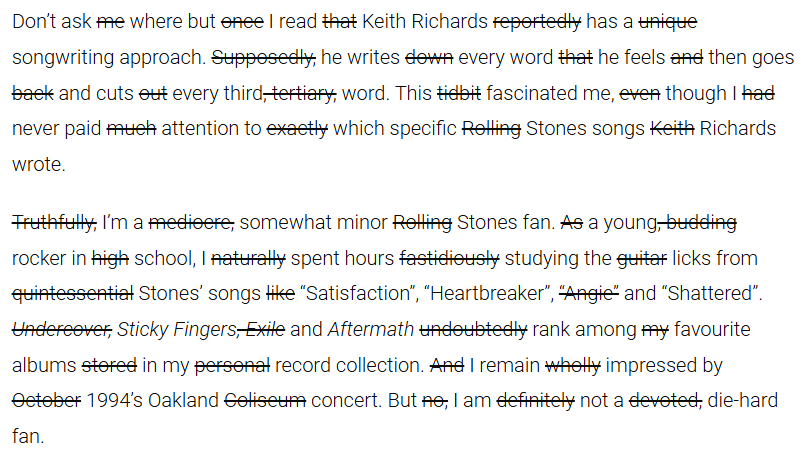Image resolution: width=810 pixels, height=464 pixels.
Task: Click the word "die-hard" in last sentence
Action: (x=743, y=400)
